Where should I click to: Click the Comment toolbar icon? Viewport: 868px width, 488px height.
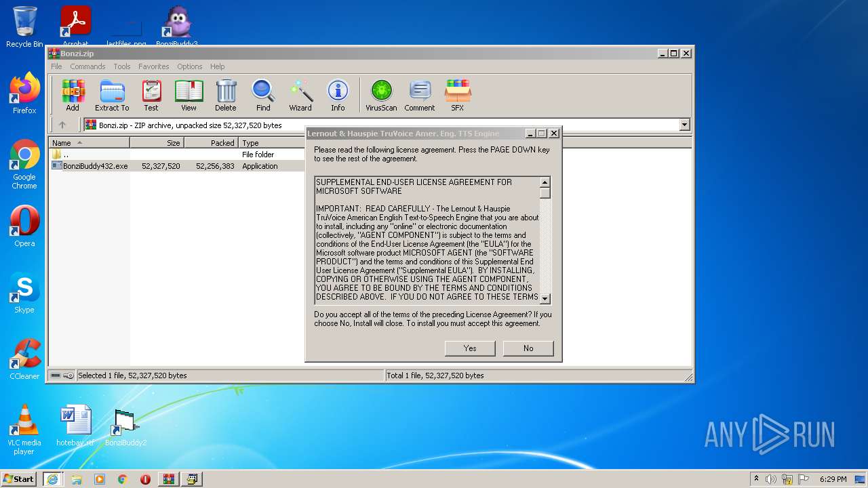coord(420,95)
